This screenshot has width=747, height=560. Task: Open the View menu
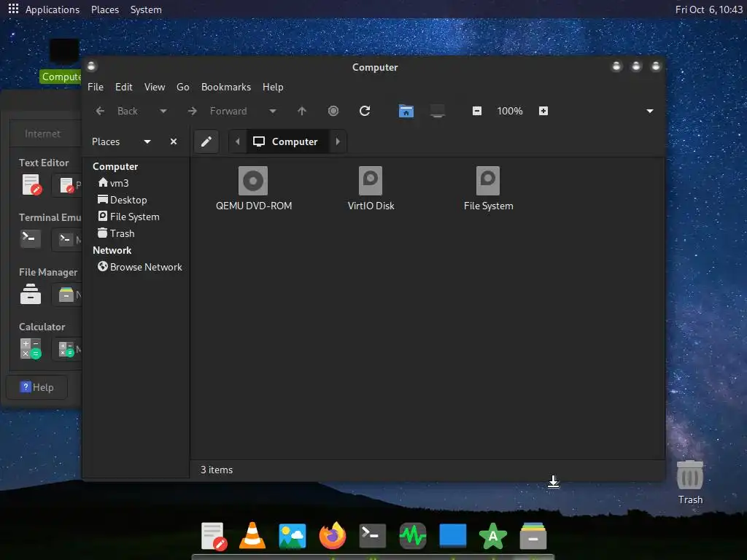pyautogui.click(x=155, y=87)
